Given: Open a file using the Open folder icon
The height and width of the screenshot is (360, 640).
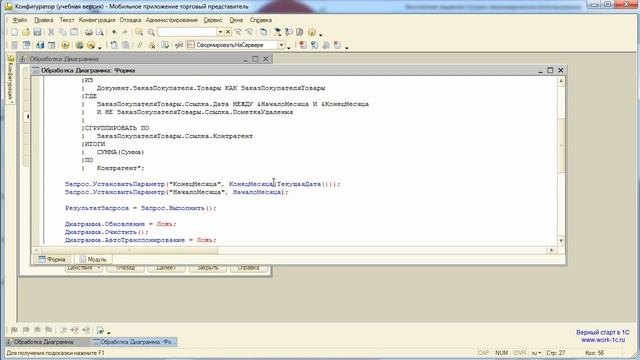Looking at the screenshot, I should 26,32.
